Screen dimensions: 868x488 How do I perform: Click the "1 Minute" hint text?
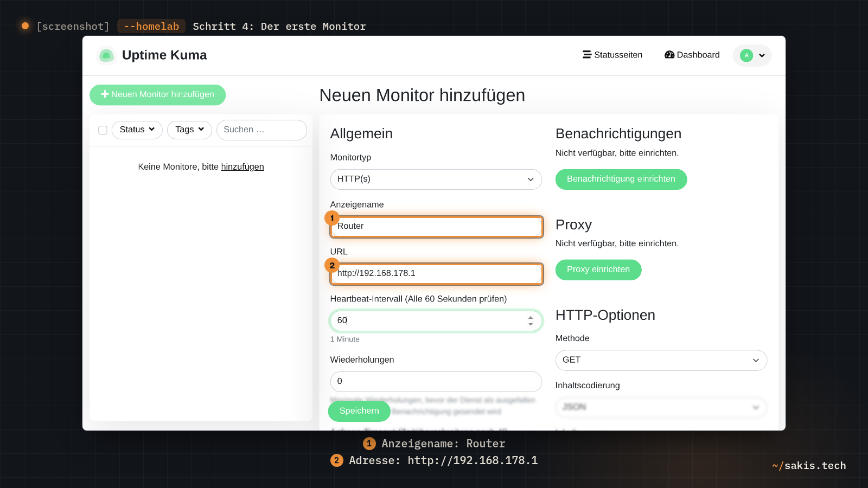(345, 339)
